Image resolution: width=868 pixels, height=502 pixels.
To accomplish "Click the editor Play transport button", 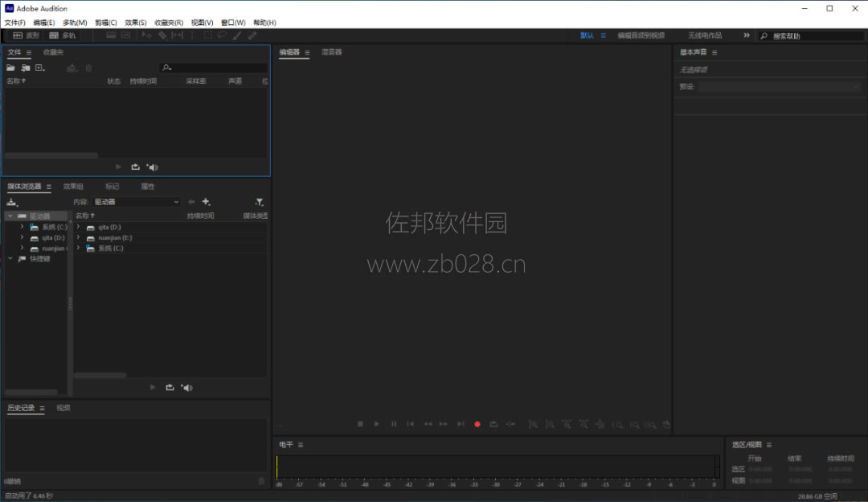I will click(x=376, y=424).
